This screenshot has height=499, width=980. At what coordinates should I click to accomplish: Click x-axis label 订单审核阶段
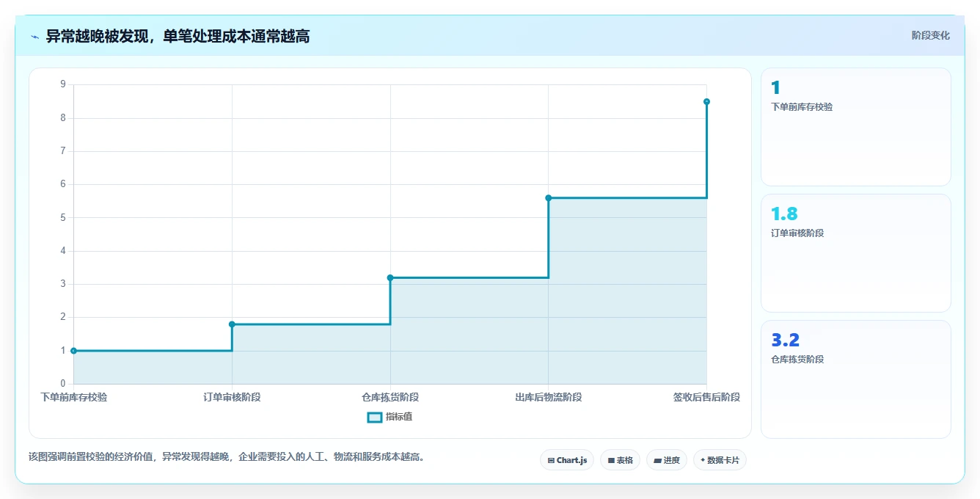[232, 397]
